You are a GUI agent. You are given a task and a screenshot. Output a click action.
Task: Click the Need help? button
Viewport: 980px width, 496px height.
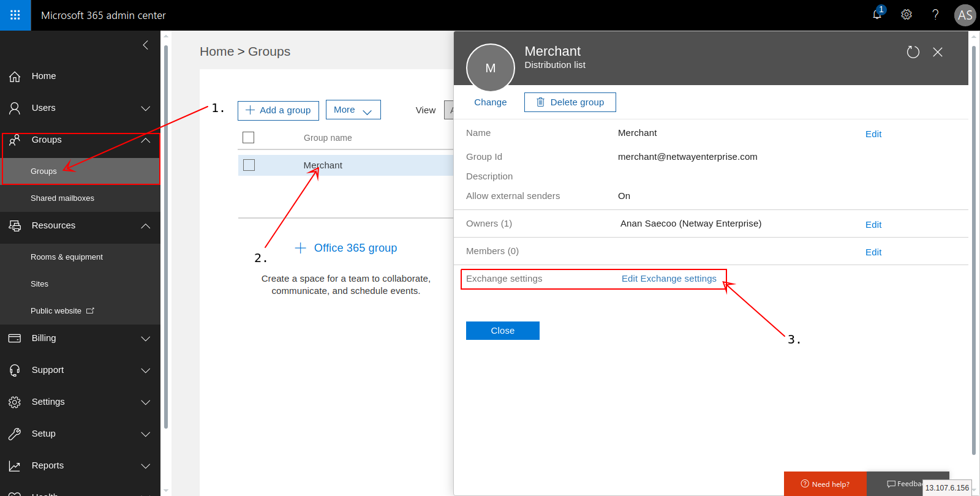tap(825, 484)
